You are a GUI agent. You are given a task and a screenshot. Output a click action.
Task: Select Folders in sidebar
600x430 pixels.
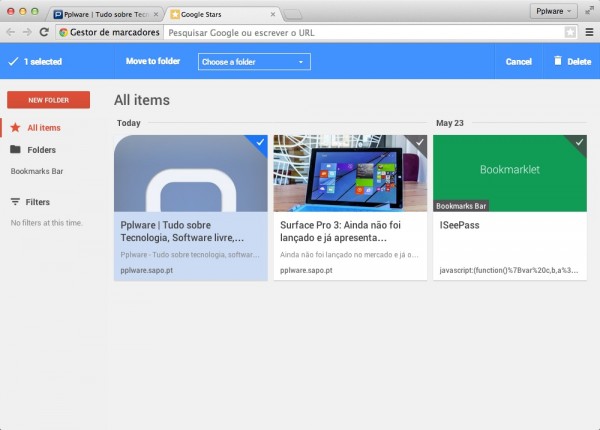(x=41, y=150)
